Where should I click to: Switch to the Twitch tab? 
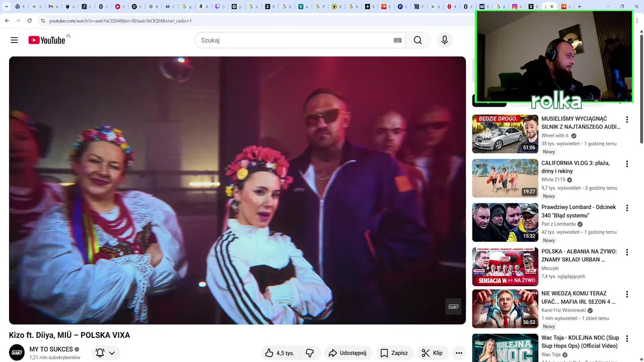(x=220, y=7)
